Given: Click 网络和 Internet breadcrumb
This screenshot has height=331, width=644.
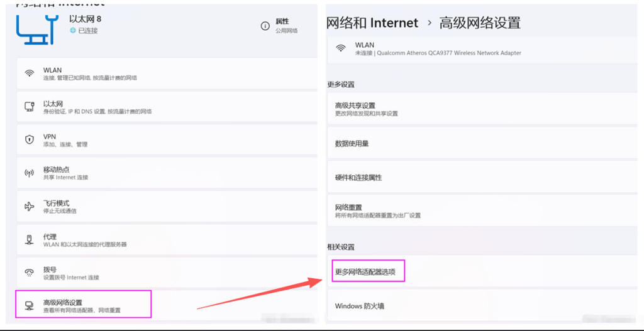Looking at the screenshot, I should point(372,23).
